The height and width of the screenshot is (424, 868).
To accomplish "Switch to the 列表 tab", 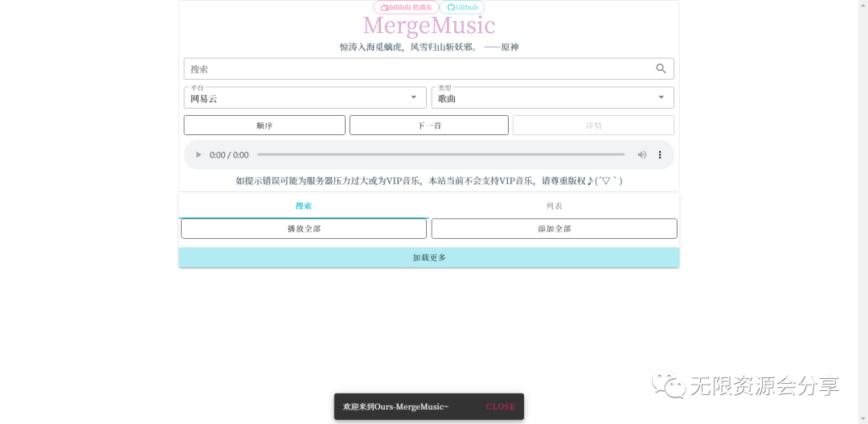I will point(554,206).
